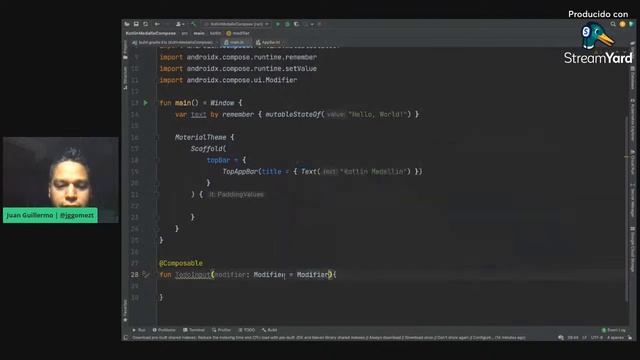Open the Device Manager side panel
The width and height of the screenshot is (640, 360).
coord(632,200)
